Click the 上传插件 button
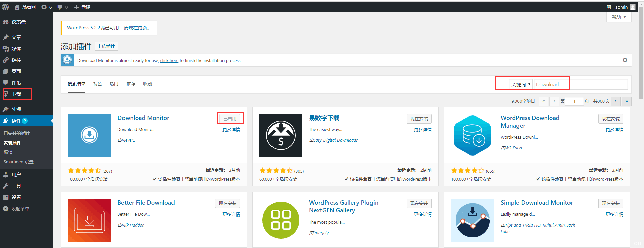 coord(106,46)
